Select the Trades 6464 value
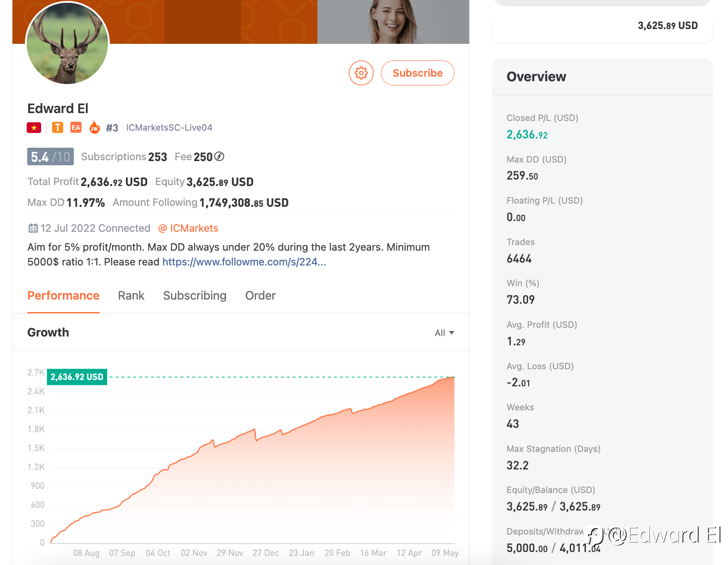Viewport: 728px width, 565px height. [519, 258]
